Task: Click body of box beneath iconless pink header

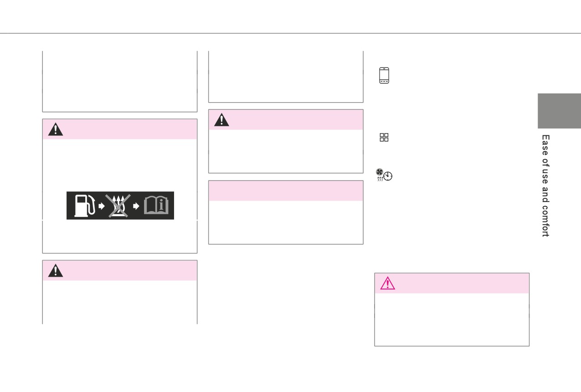Action: [x=286, y=222]
